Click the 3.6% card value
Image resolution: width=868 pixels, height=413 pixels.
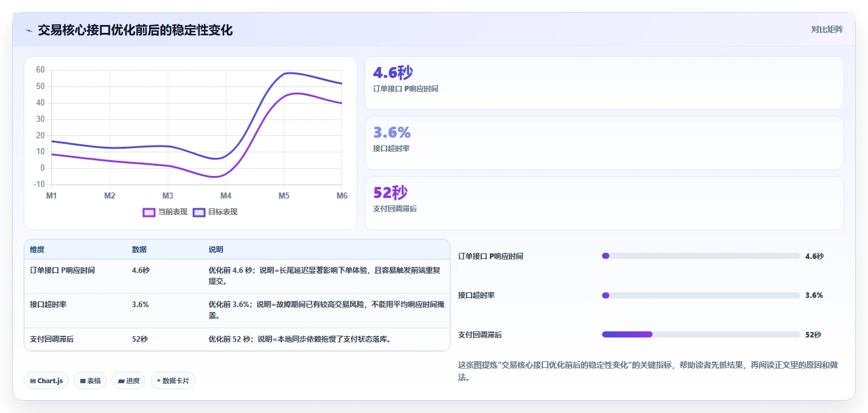[x=392, y=132]
